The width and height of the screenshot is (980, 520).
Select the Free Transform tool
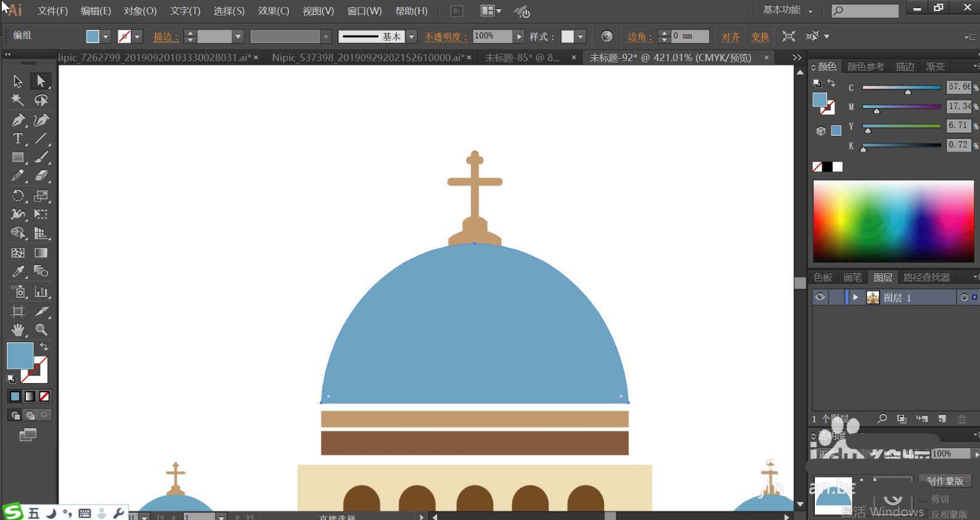coord(41,214)
